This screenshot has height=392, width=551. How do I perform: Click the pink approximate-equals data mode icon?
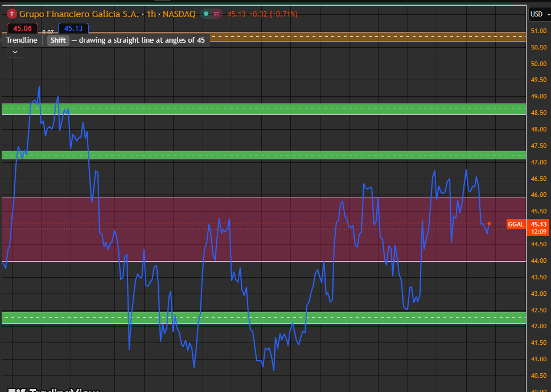216,14
